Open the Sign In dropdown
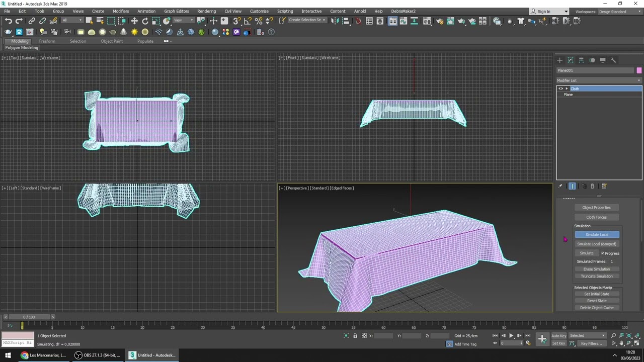The width and height of the screenshot is (644, 362). [x=549, y=12]
